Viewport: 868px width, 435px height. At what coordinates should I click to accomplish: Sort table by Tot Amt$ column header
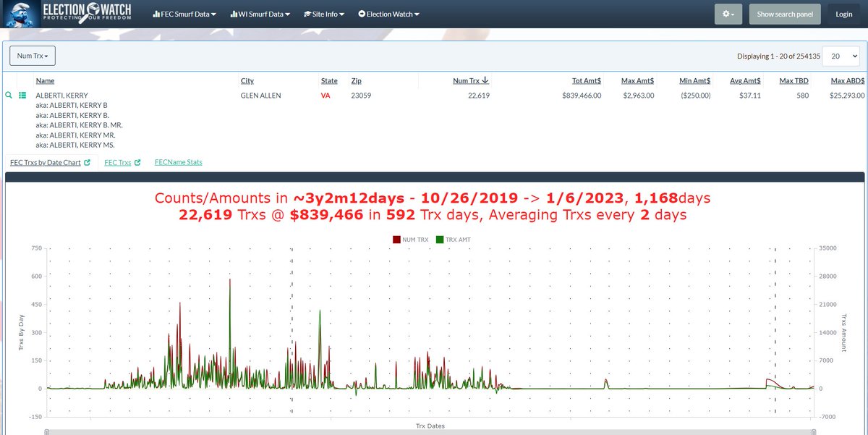pos(586,81)
